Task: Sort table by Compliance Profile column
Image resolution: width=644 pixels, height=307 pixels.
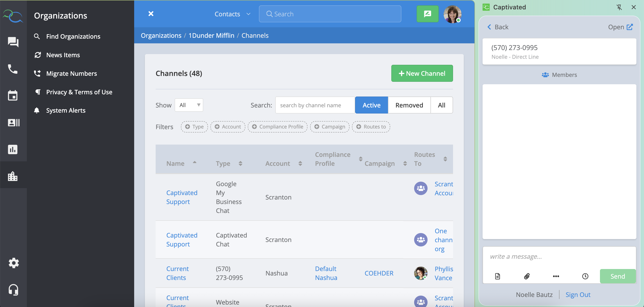Action: [339, 159]
